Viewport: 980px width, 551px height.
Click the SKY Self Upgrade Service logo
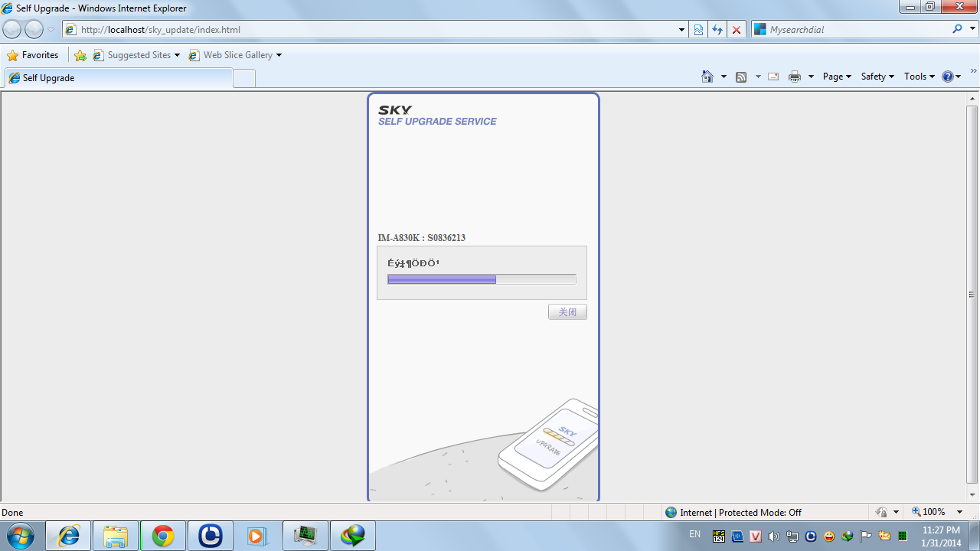coord(437,116)
